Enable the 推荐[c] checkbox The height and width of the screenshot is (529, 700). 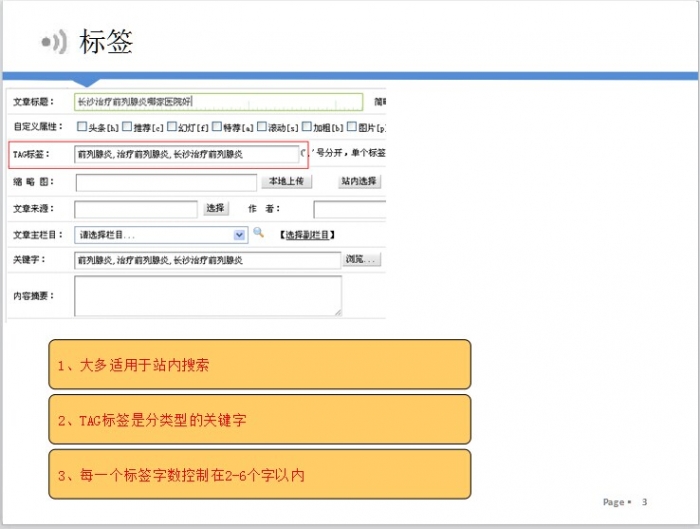coord(126,128)
